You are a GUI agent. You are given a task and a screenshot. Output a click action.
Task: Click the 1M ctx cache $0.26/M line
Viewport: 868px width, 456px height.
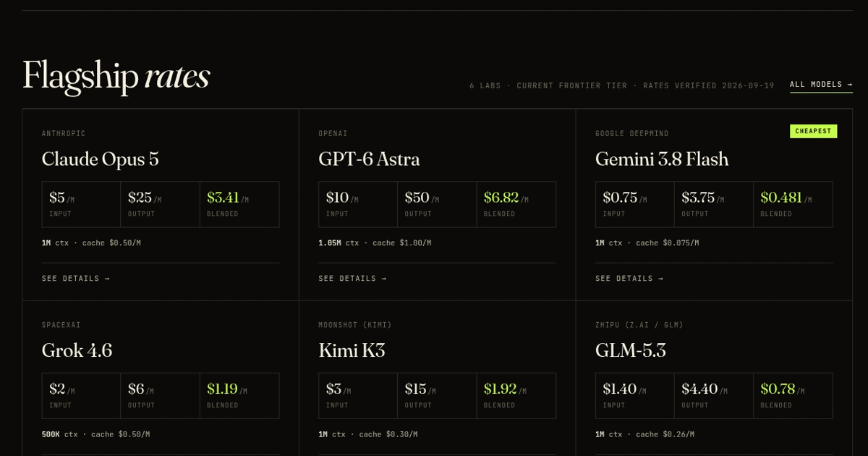click(645, 434)
